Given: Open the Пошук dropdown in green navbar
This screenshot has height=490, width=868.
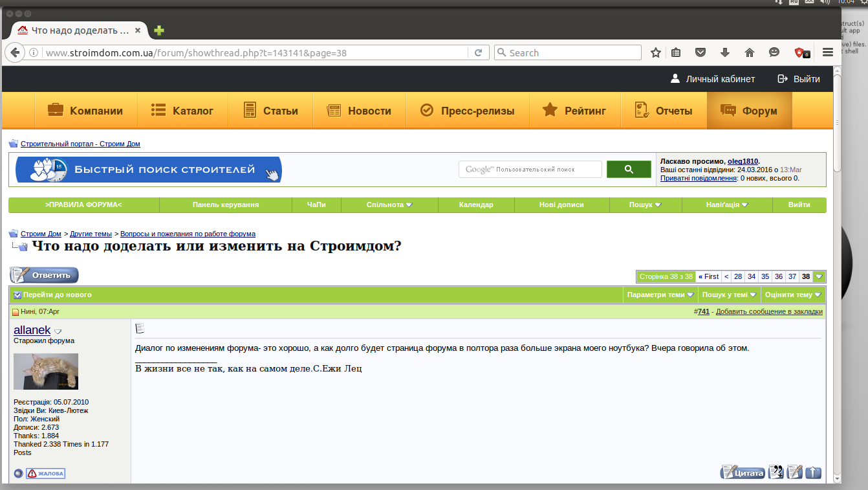Looking at the screenshot, I should click(x=646, y=205).
